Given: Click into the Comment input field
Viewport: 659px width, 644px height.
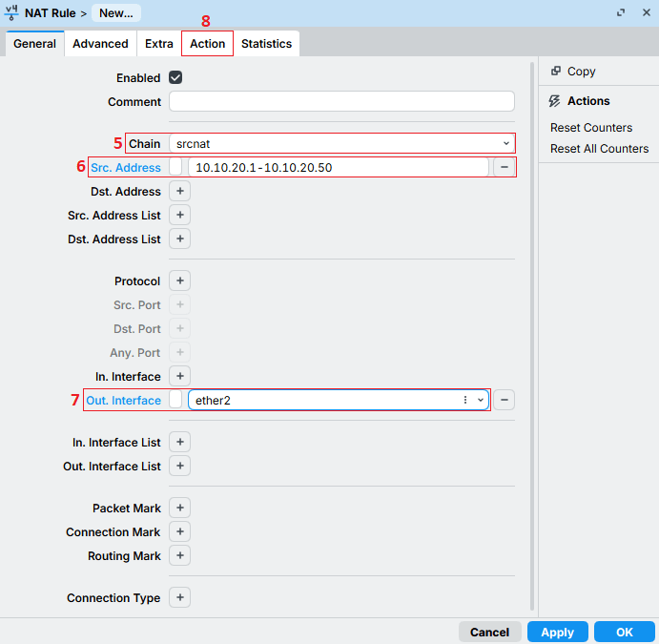Looking at the screenshot, I should click(341, 101).
